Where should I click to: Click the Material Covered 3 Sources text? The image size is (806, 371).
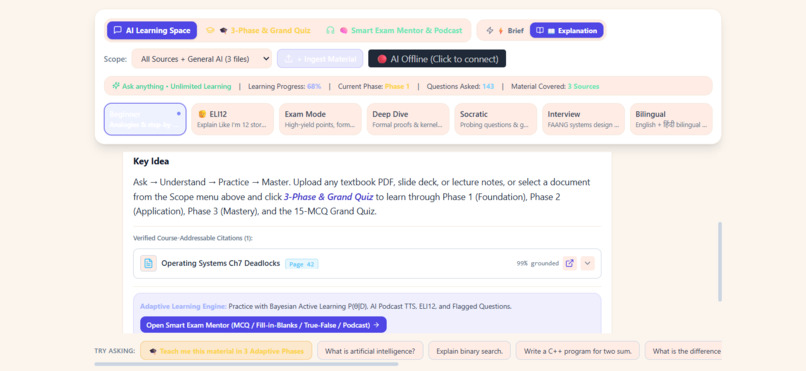point(555,86)
